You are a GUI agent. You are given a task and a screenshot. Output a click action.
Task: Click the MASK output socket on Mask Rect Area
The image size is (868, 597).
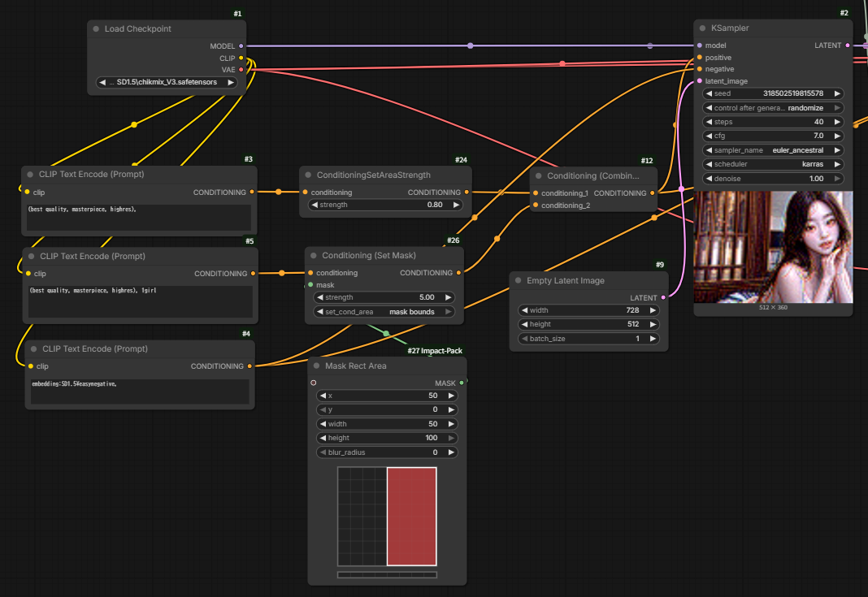[x=462, y=383]
